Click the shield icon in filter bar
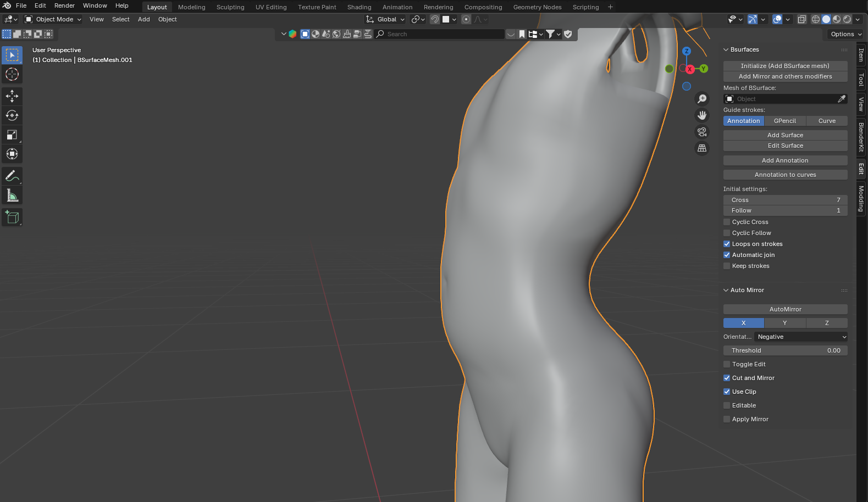 (x=568, y=34)
